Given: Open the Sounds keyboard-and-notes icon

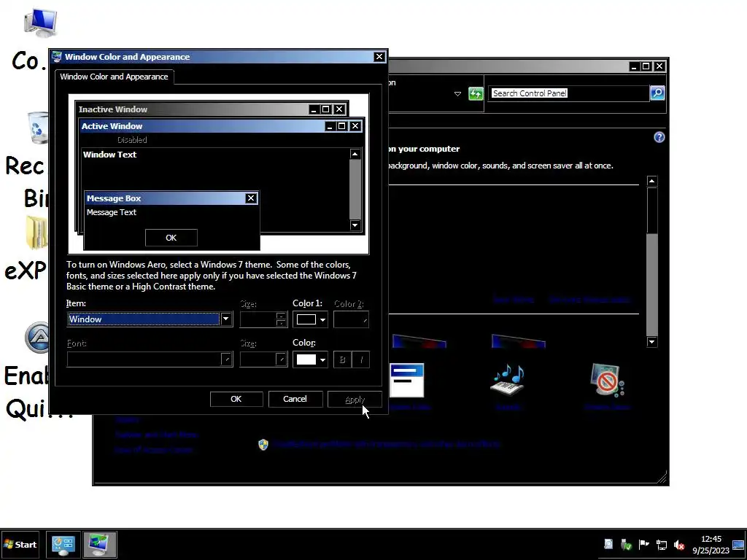Looking at the screenshot, I should pyautogui.click(x=507, y=380).
